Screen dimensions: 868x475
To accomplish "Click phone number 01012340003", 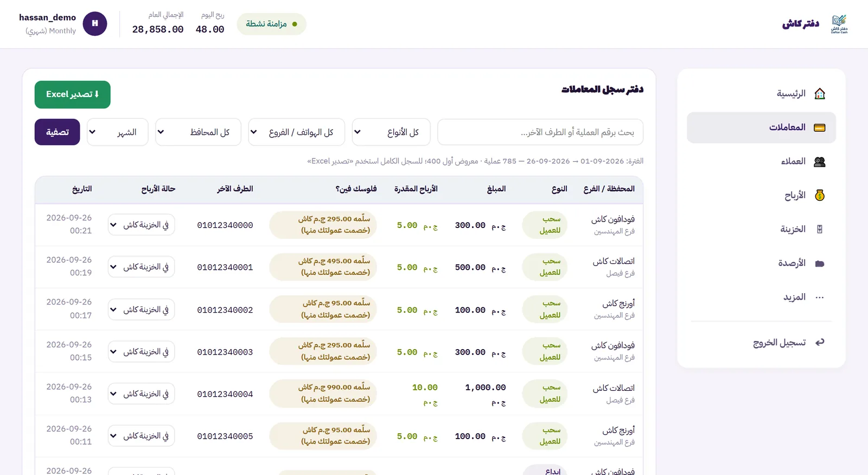I will click(225, 352).
